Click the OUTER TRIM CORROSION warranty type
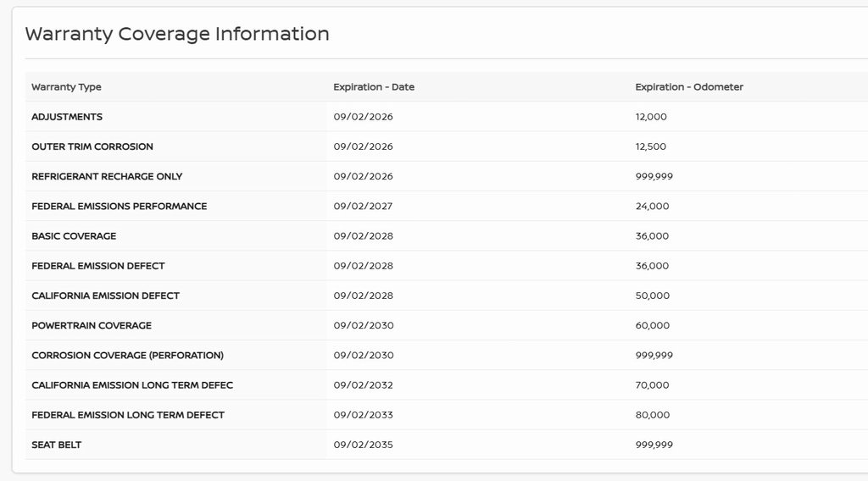 [92, 147]
